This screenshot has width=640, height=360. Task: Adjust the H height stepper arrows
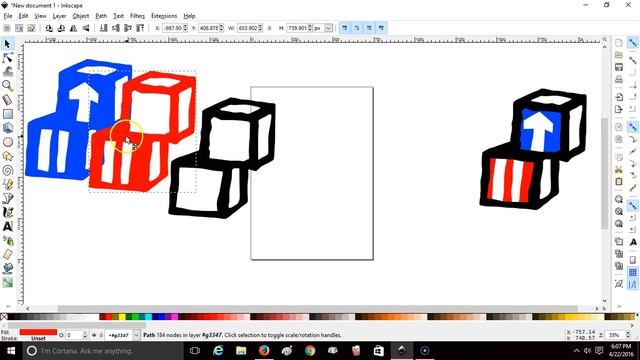[310, 28]
